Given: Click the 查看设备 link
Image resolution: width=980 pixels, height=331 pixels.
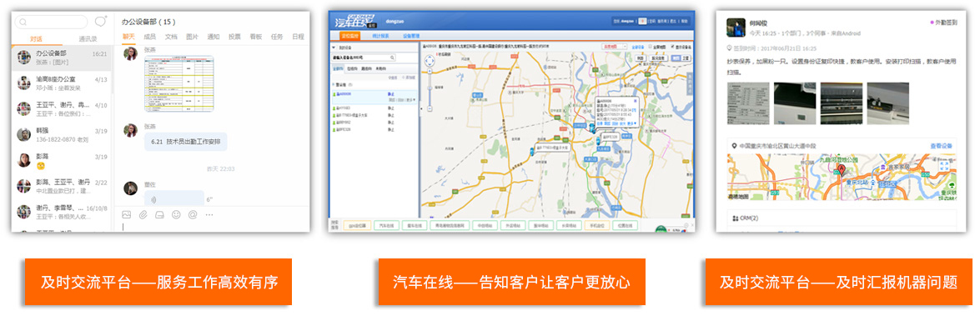Looking at the screenshot, I should click(941, 146).
